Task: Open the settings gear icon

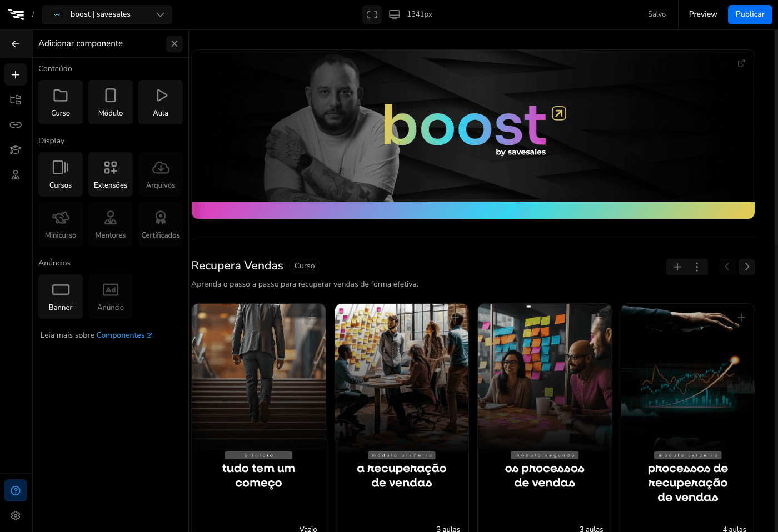Action: (x=16, y=515)
